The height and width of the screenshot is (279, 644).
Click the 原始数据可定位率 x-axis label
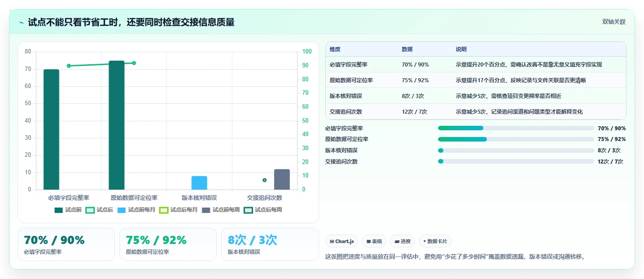point(134,198)
